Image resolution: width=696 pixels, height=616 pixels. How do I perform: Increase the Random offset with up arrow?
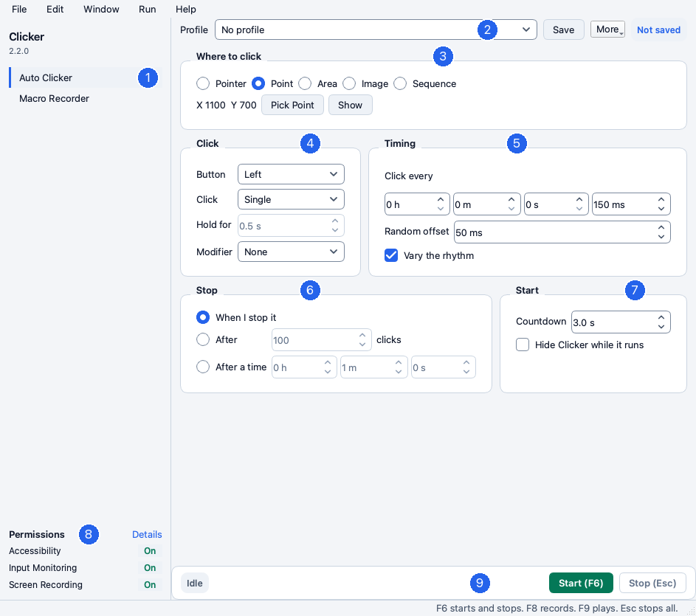pyautogui.click(x=661, y=227)
